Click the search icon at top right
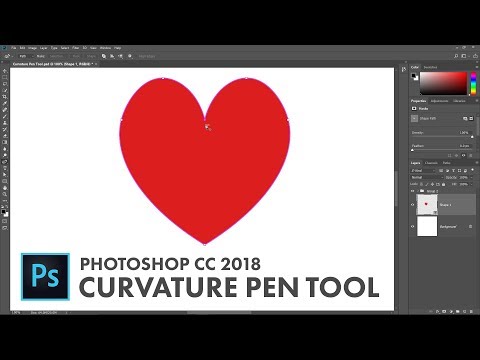 click(x=456, y=56)
